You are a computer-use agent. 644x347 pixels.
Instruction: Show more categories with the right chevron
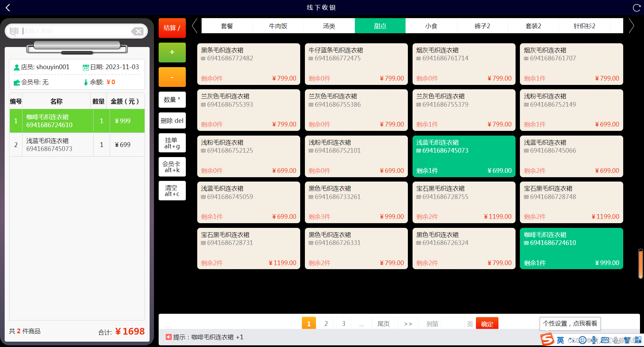631,26
